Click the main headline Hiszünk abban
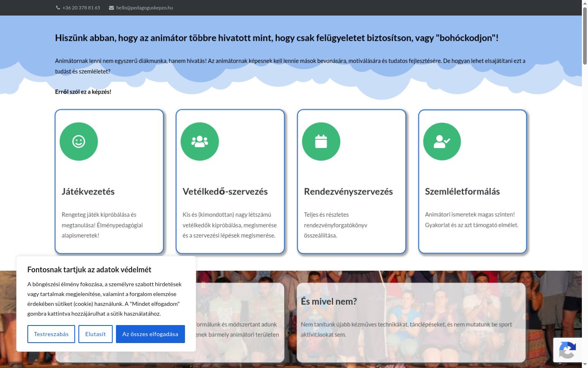This screenshot has height=368, width=588. [x=277, y=38]
